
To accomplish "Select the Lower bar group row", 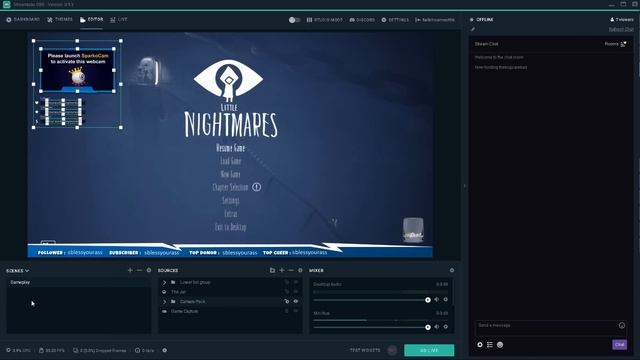I will [x=230, y=282].
